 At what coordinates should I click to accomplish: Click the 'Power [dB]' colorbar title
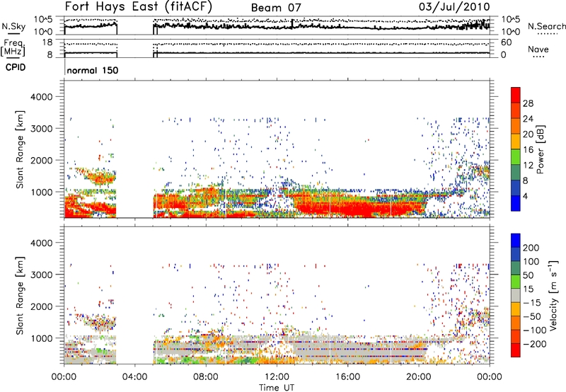click(x=540, y=149)
